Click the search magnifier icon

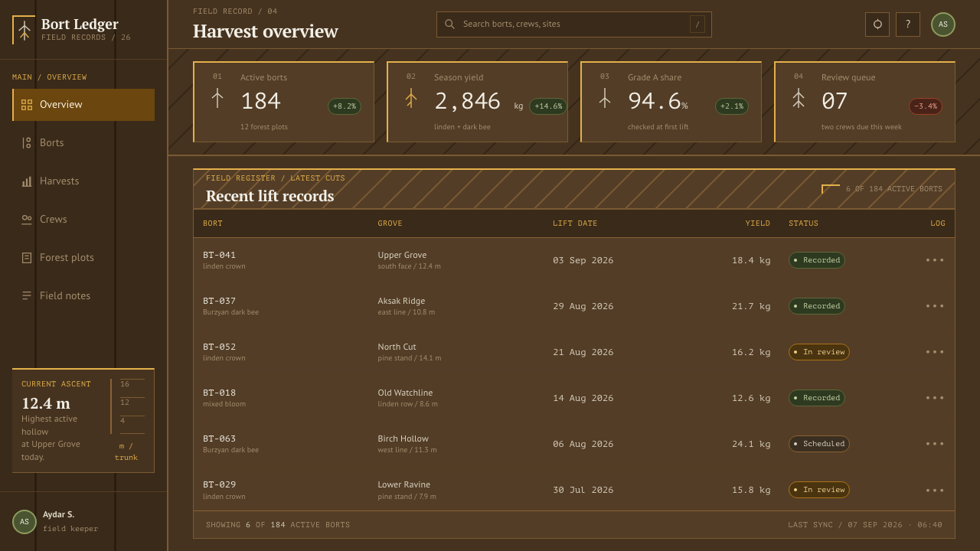tap(449, 24)
